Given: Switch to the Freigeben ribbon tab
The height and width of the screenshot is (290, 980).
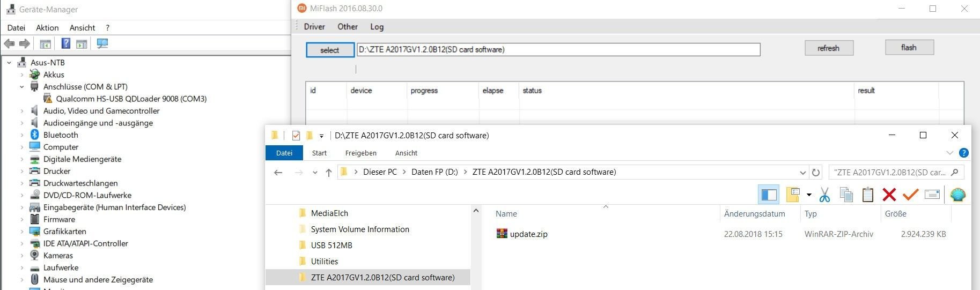Looking at the screenshot, I should pos(361,153).
